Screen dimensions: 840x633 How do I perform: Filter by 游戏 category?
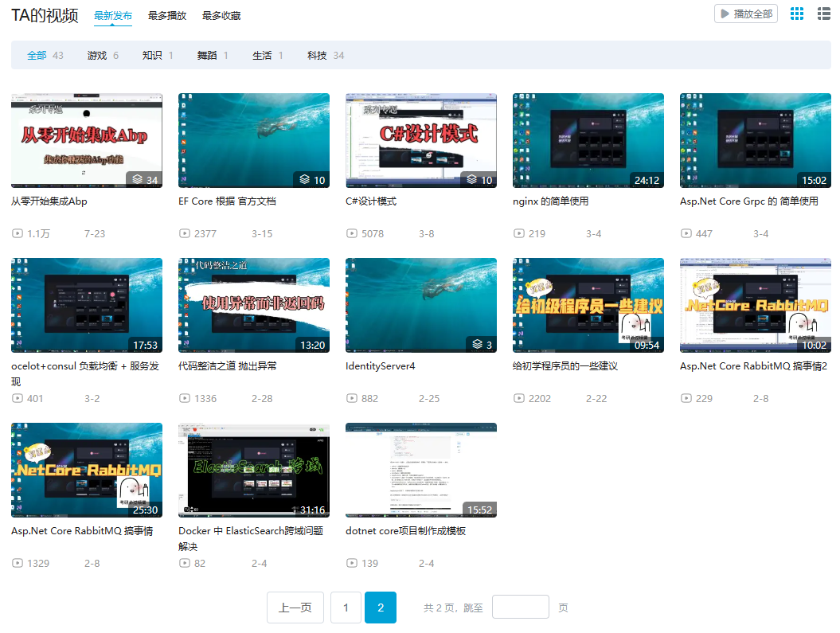[103, 55]
